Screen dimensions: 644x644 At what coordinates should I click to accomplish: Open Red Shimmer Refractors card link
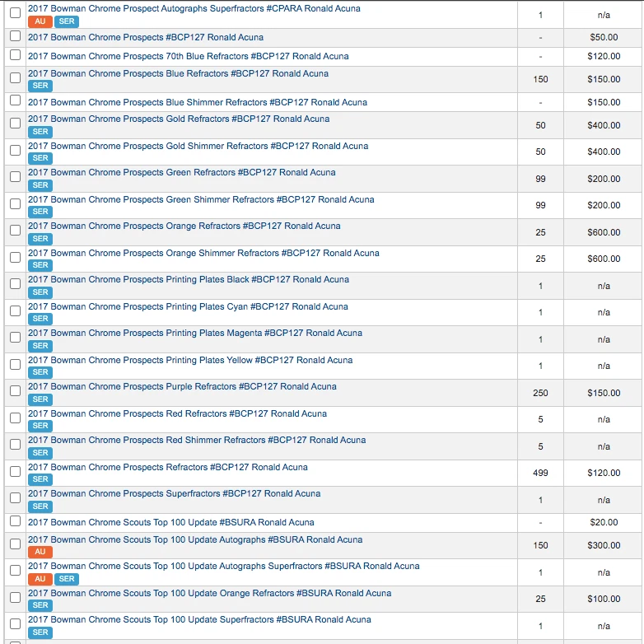point(197,440)
